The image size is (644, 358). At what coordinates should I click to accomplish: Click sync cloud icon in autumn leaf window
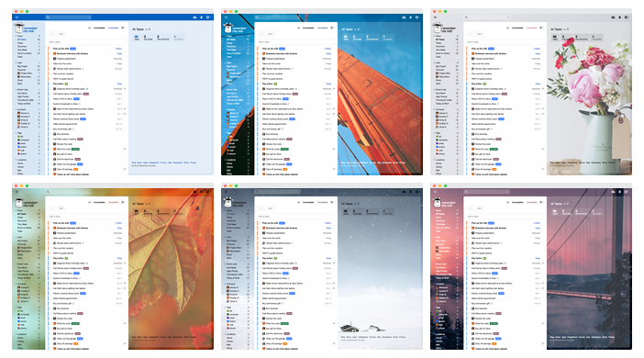point(194,192)
